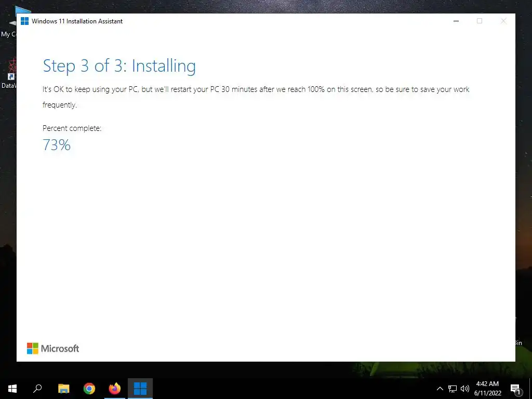Open taskbar Search magnifier
Image resolution: width=532 pixels, height=399 pixels.
click(x=37, y=389)
